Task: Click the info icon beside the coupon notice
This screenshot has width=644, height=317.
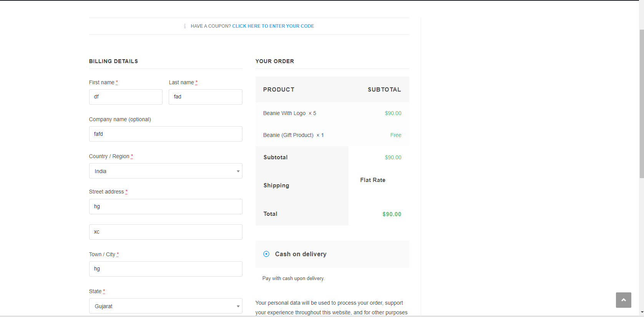Action: pyautogui.click(x=185, y=26)
